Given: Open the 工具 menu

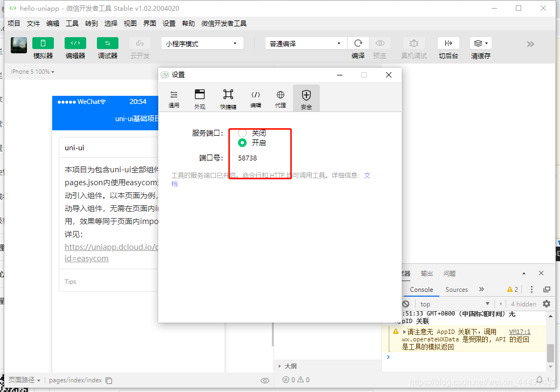Looking at the screenshot, I should pos(72,24).
